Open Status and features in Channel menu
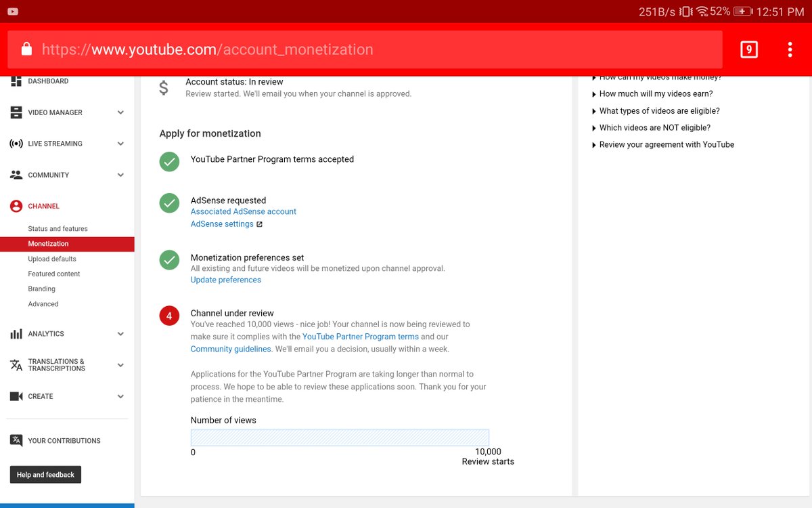Screen dimensions: 812x508 tap(58, 229)
